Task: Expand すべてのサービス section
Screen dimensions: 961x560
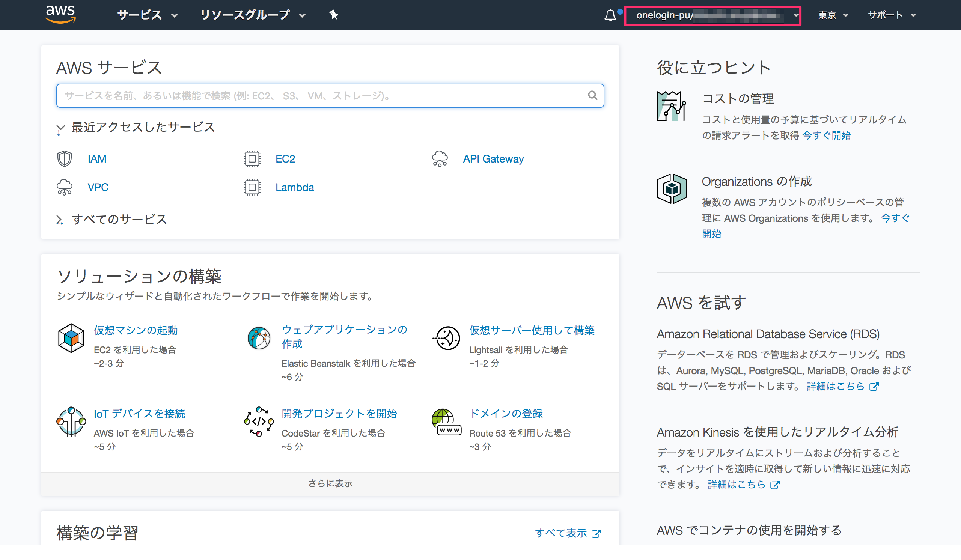Action: coord(119,219)
